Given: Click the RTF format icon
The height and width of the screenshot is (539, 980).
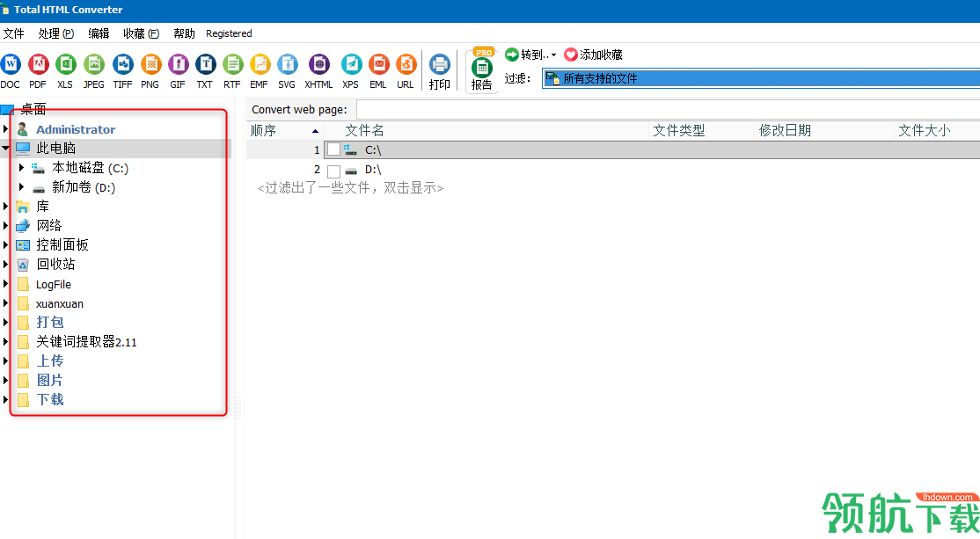Looking at the screenshot, I should pyautogui.click(x=232, y=64).
